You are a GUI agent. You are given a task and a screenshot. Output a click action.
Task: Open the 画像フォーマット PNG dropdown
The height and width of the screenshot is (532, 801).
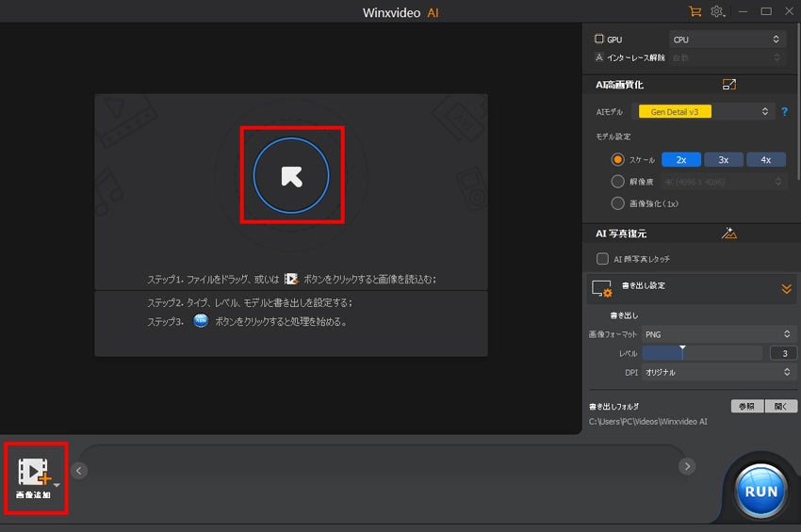[718, 334]
